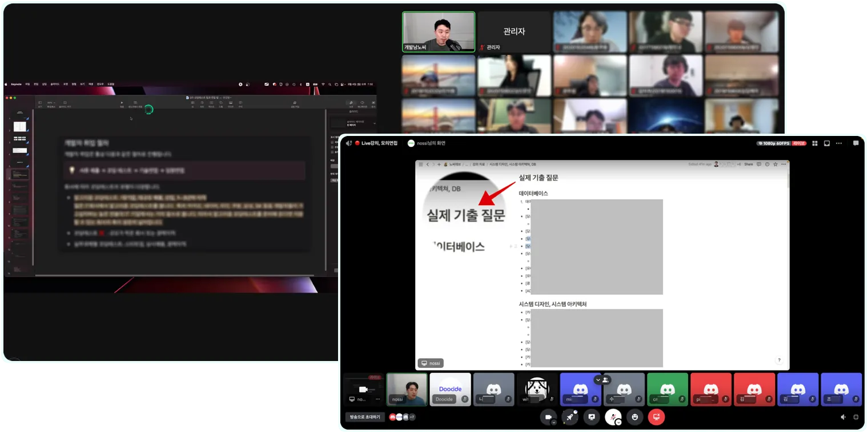
Task: Click the 방송으로 초대하기 invite button
Action: coord(366,417)
